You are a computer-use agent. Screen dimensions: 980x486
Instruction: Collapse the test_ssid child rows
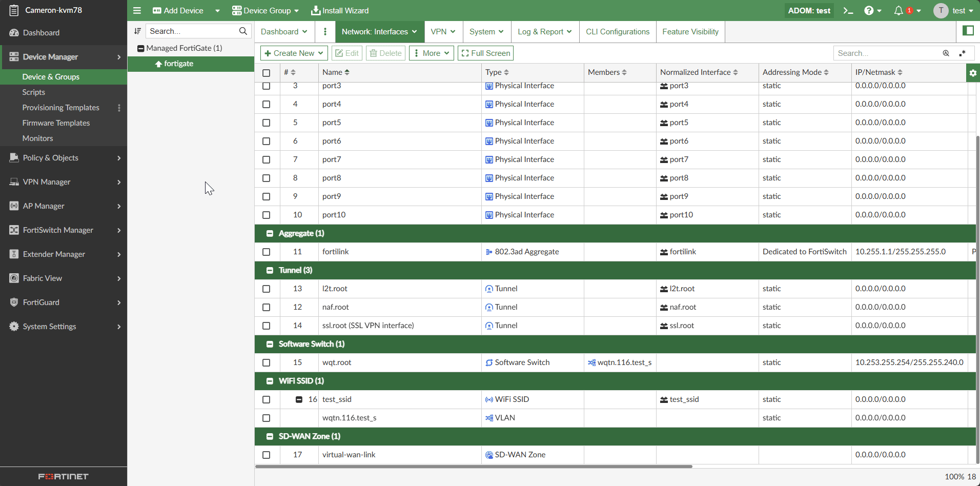299,399
